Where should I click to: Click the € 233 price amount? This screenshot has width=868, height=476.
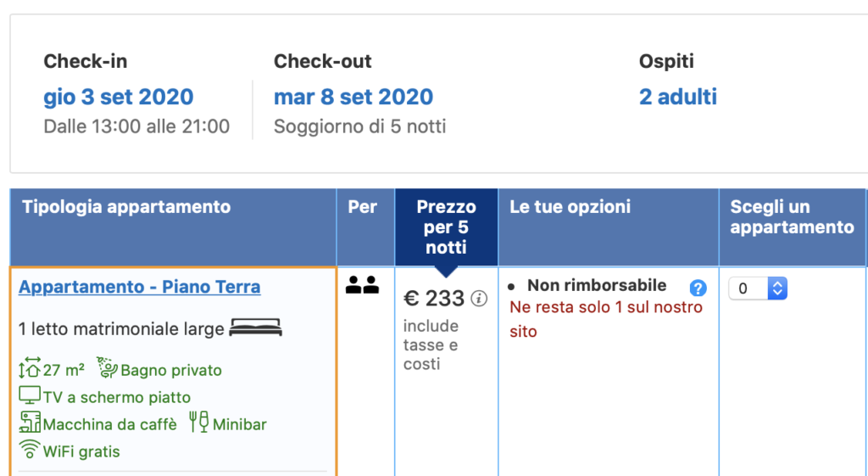tap(434, 299)
